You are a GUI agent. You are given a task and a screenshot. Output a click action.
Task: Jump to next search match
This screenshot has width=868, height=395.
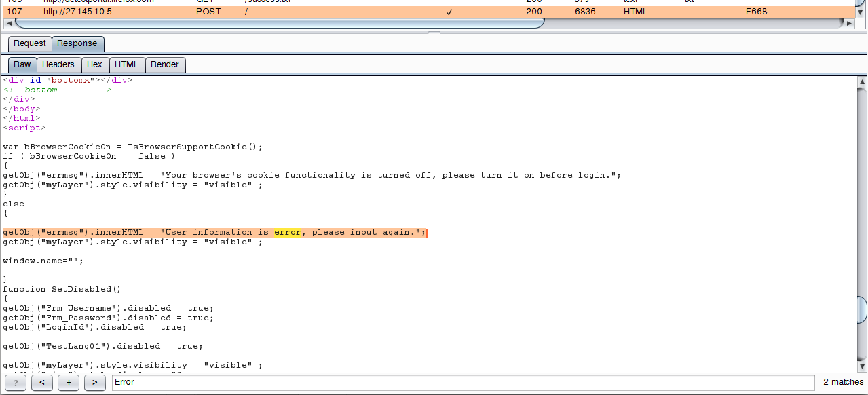click(94, 383)
